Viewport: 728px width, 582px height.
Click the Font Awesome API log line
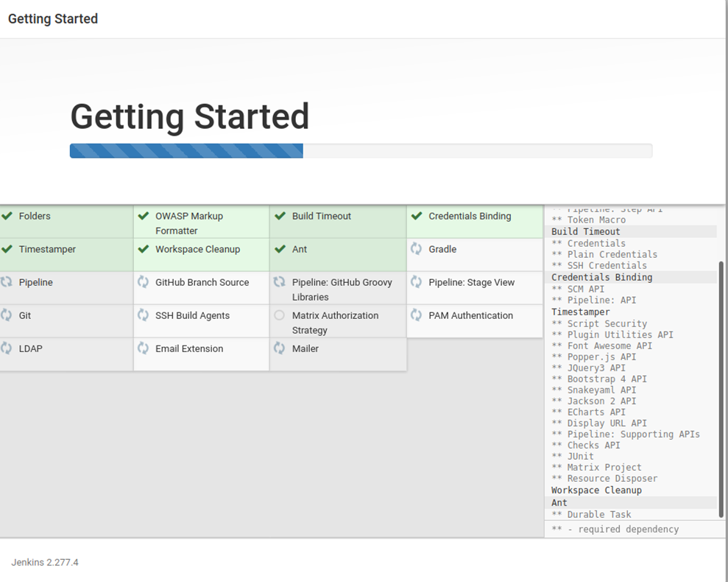tap(601, 346)
